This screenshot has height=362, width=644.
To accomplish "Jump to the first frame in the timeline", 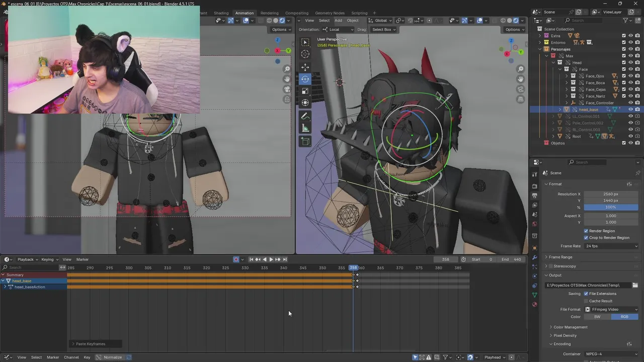I will point(252,259).
